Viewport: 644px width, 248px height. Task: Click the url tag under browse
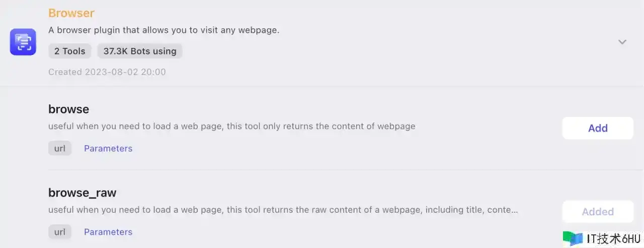[60, 148]
